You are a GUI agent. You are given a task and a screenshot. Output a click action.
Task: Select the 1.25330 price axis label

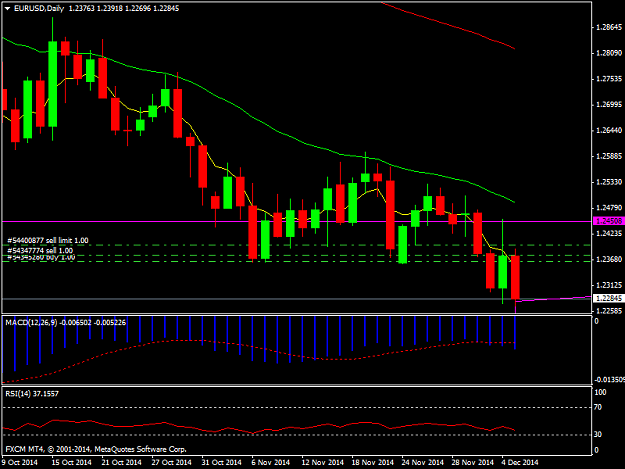609,182
